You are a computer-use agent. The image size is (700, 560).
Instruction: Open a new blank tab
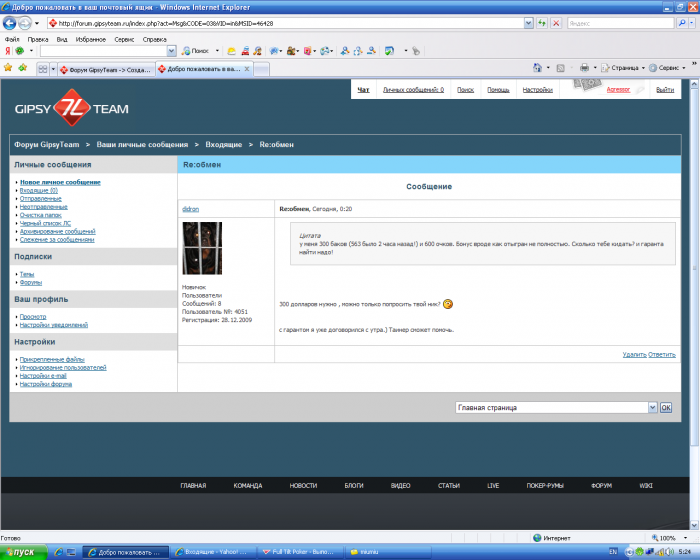262,70
